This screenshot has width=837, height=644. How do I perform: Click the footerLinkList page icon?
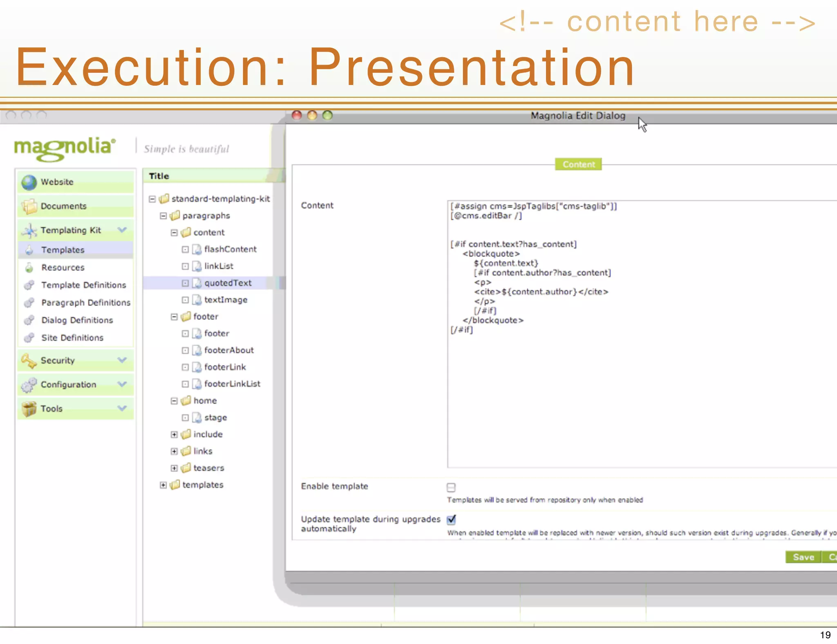(x=197, y=384)
